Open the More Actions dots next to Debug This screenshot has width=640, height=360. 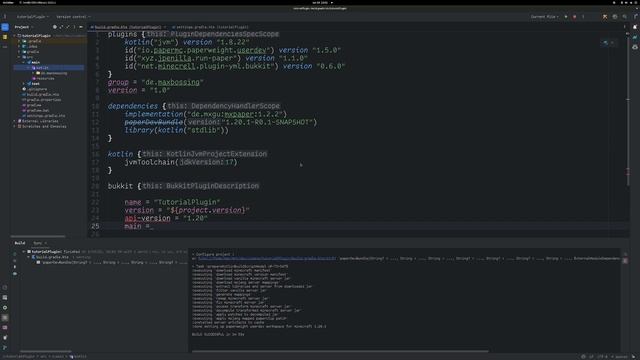coord(583,17)
